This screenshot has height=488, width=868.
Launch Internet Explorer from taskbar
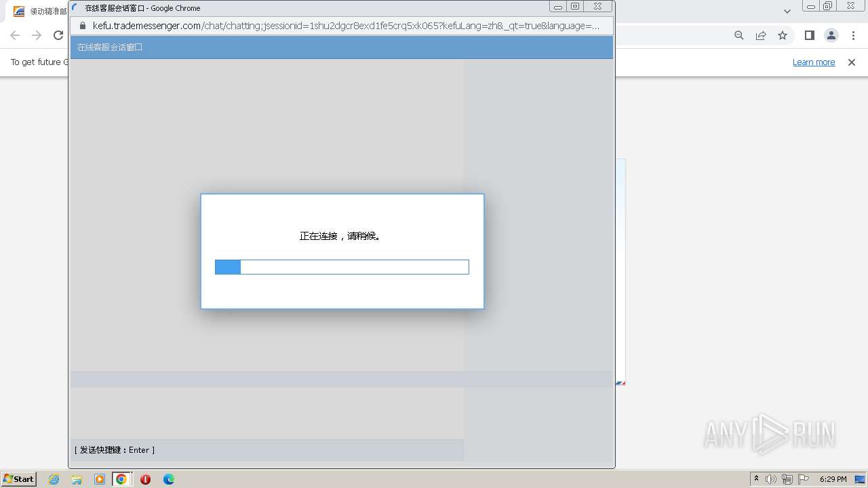(54, 479)
